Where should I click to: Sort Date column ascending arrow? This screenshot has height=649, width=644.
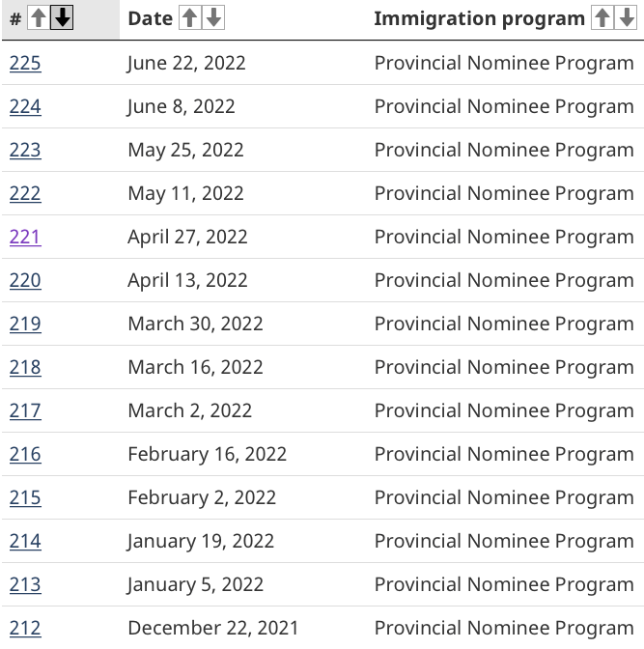190,17
